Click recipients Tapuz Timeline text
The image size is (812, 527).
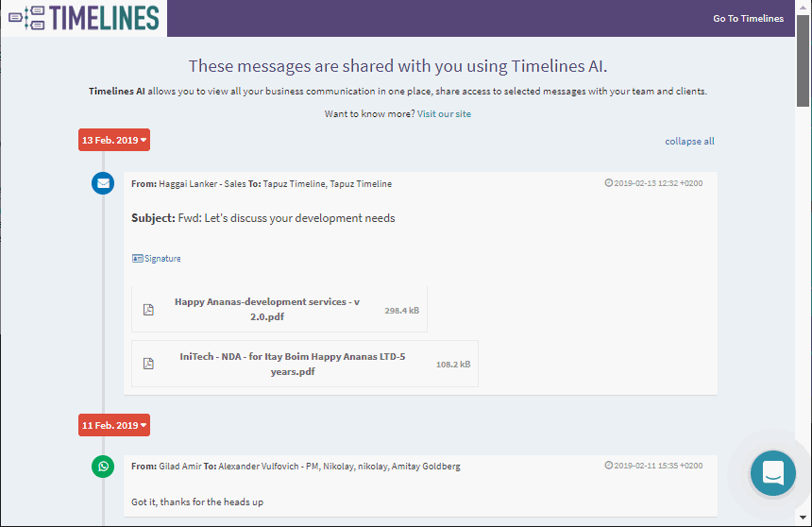coord(328,183)
